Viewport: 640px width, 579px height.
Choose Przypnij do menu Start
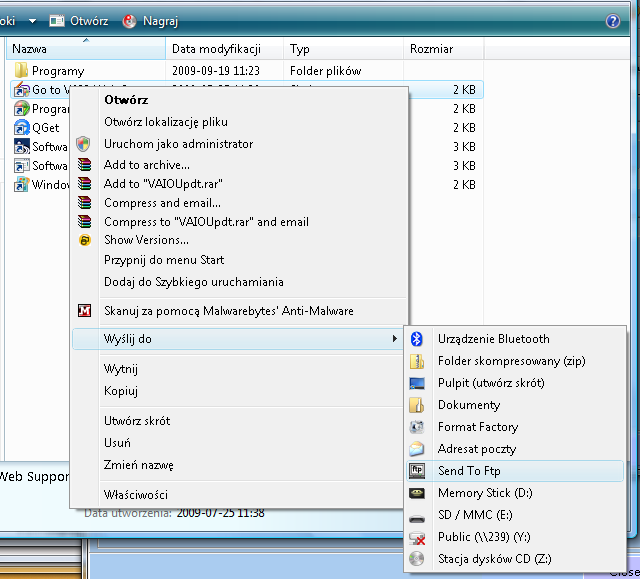[x=239, y=260]
